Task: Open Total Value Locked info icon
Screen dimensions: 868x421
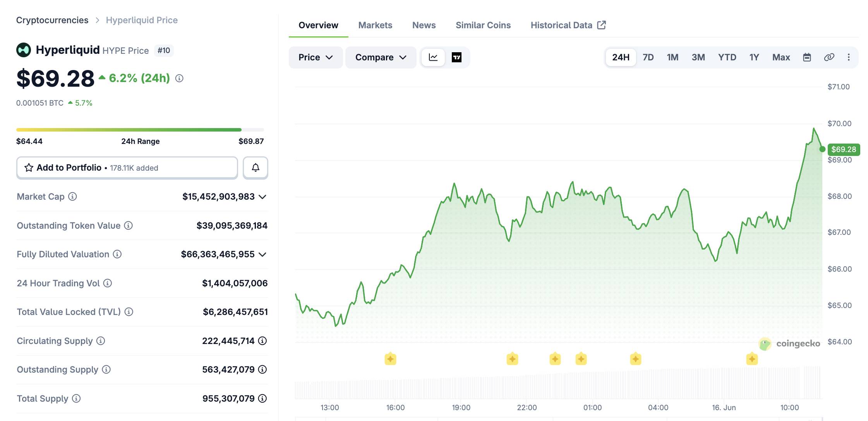Action: coord(129,312)
